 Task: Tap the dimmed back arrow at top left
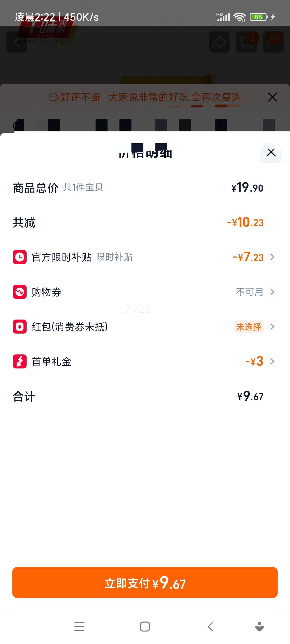17,42
